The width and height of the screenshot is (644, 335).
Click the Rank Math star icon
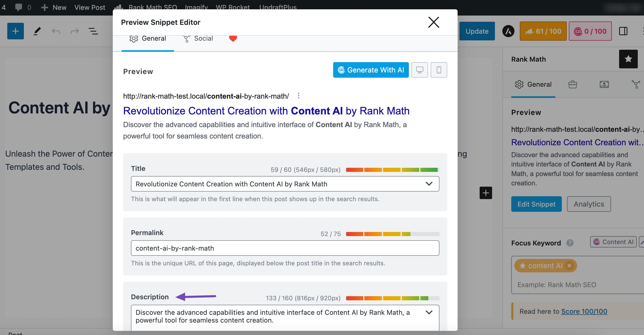tap(629, 59)
